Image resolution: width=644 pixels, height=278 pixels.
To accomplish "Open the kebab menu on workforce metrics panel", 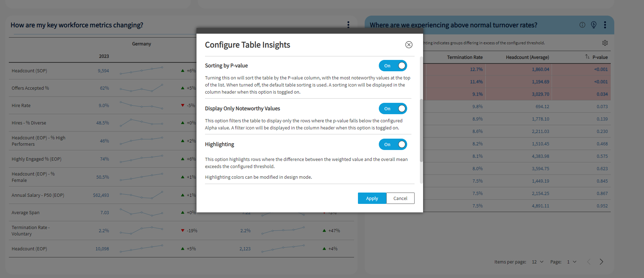I will click(x=348, y=25).
